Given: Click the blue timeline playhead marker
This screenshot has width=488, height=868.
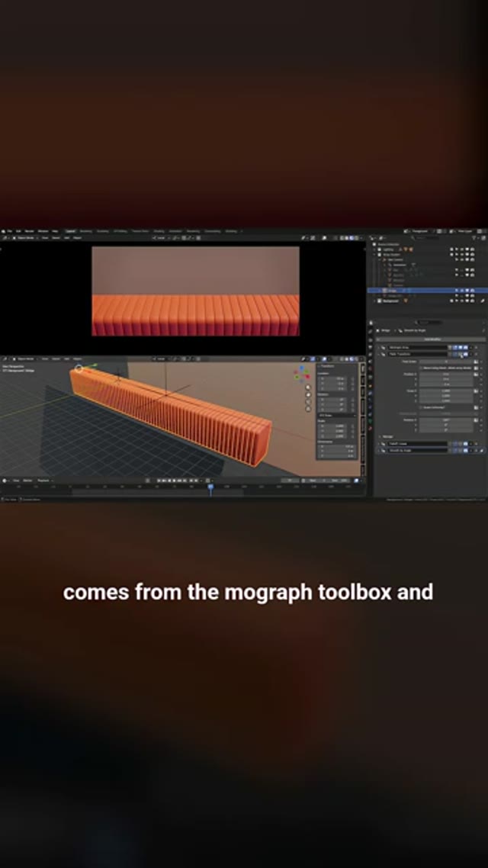Looking at the screenshot, I should [210, 487].
